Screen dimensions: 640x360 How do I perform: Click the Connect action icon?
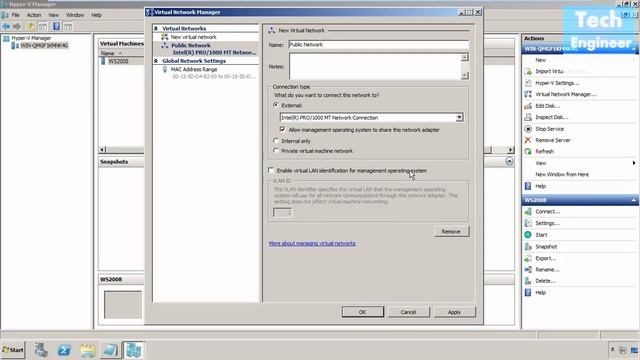click(x=528, y=211)
